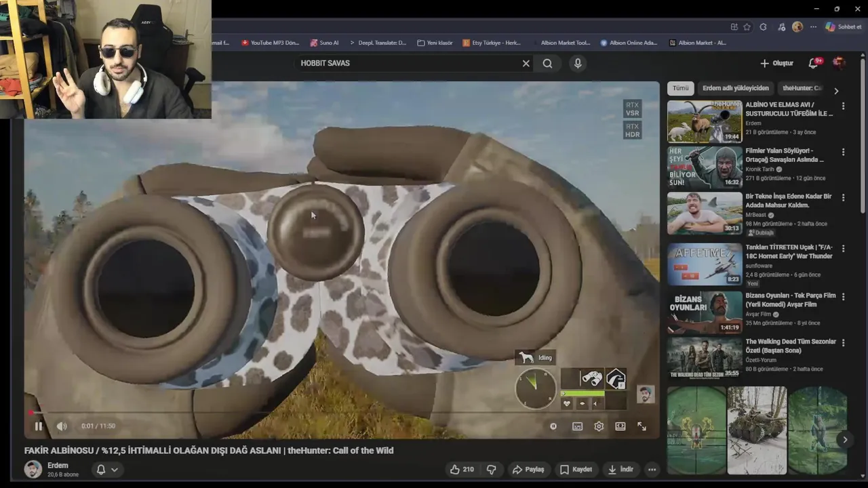Open the notifications bell with 9+ badge
Viewport: 868px width, 488px height.
click(x=814, y=63)
